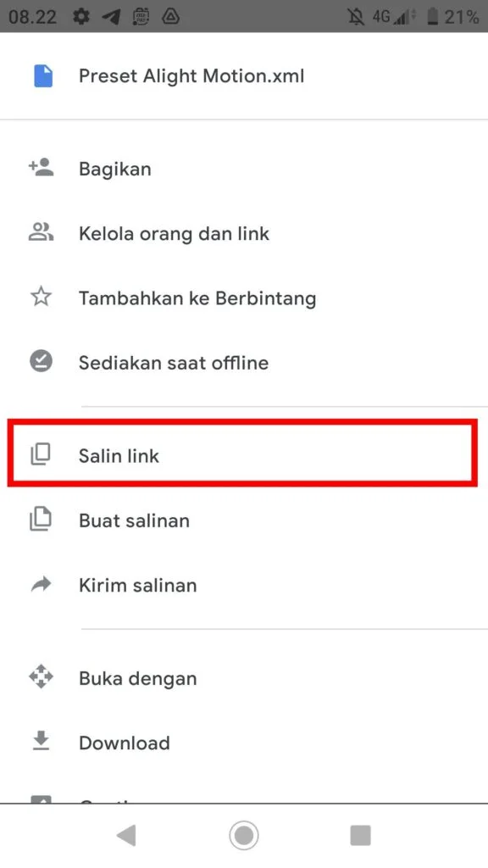Tap the blue file icon beside Preset Alight Motion.xml

(x=42, y=75)
